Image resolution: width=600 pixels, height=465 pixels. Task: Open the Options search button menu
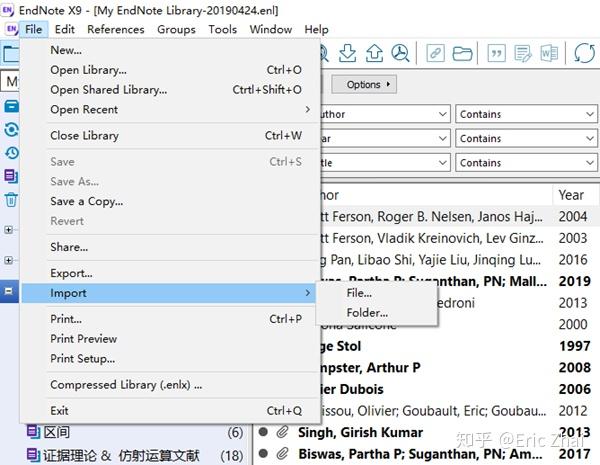pyautogui.click(x=364, y=84)
